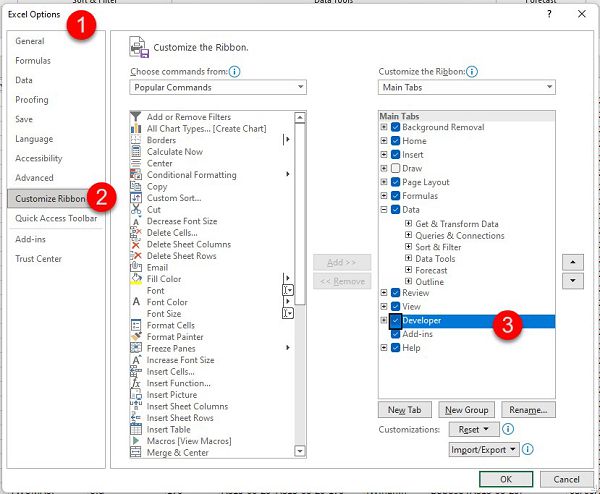
Task: Expand the Get & Transform Data group
Action: tap(408, 223)
